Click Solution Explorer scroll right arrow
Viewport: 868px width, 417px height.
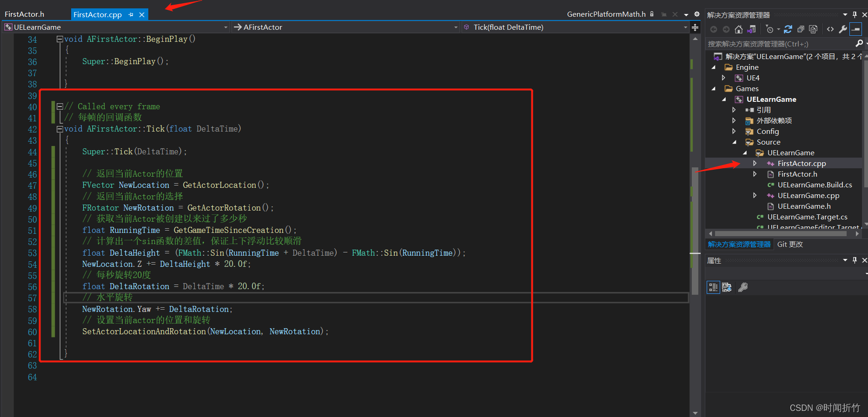[x=857, y=234]
